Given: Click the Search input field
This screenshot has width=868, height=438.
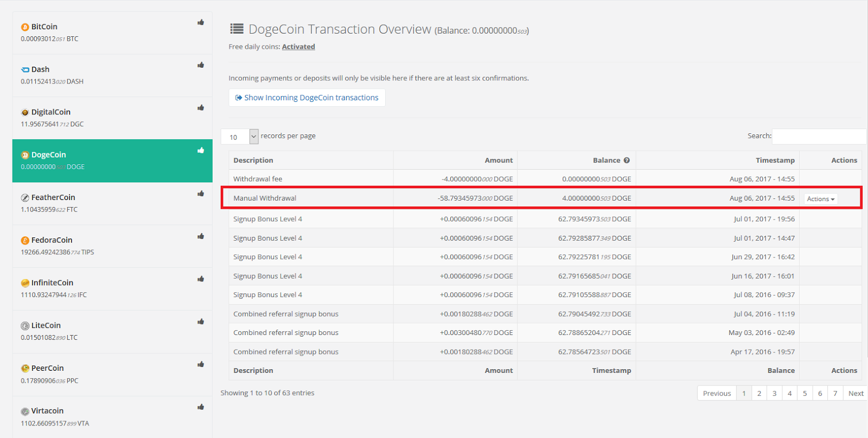Looking at the screenshot, I should tap(819, 136).
